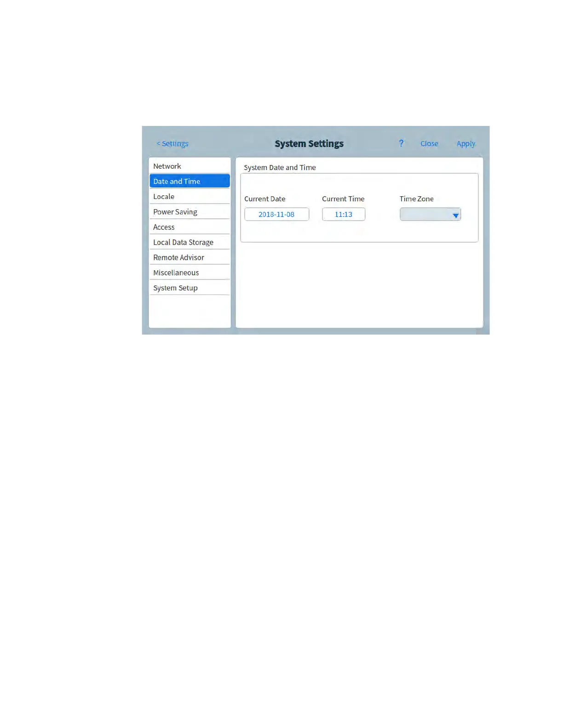This screenshot has width=563, height=728.
Task: Edit the Current Date field 2018-11-08
Action: [x=276, y=214]
